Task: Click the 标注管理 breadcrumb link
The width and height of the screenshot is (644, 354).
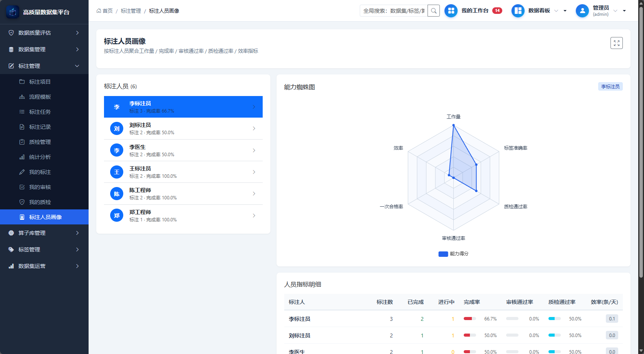Action: click(x=131, y=11)
